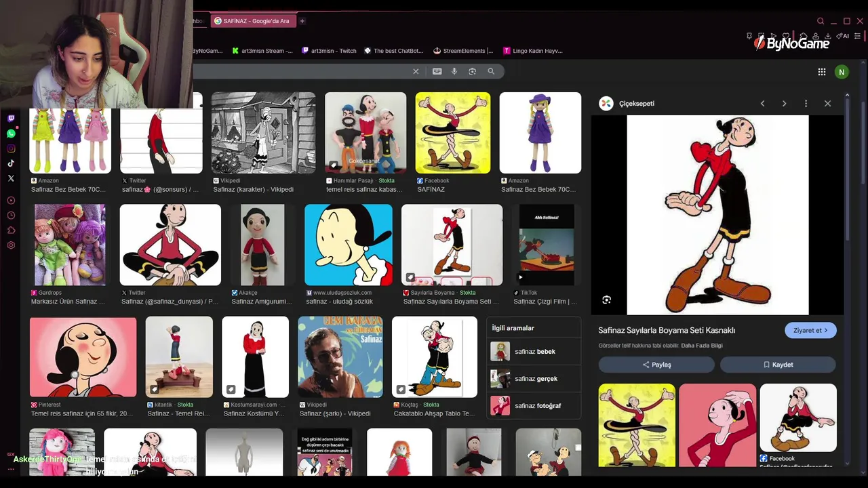Image resolution: width=868 pixels, height=488 pixels.
Task: Open WhatsApp in the sidebar
Action: pyautogui.click(x=11, y=134)
